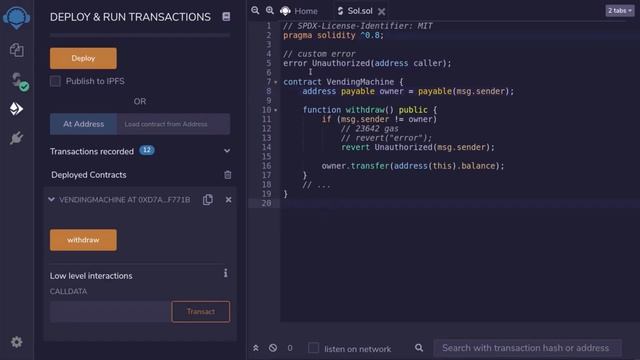Switch to the Home tab
640x360 pixels.
coord(299,11)
